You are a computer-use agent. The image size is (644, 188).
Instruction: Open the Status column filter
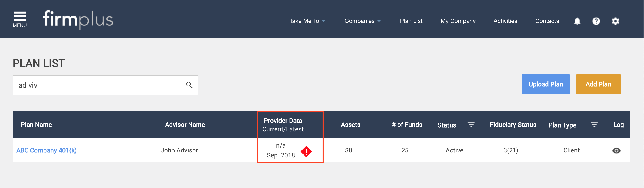pos(471,125)
